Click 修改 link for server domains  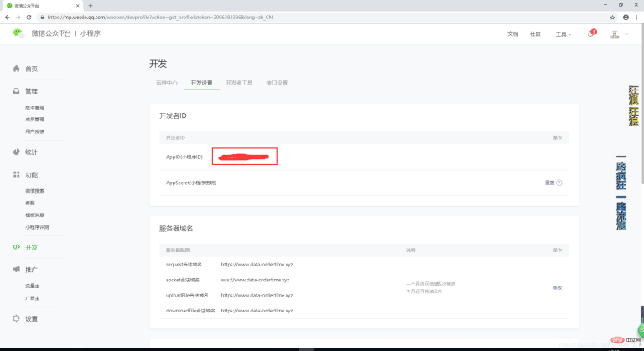(x=557, y=288)
